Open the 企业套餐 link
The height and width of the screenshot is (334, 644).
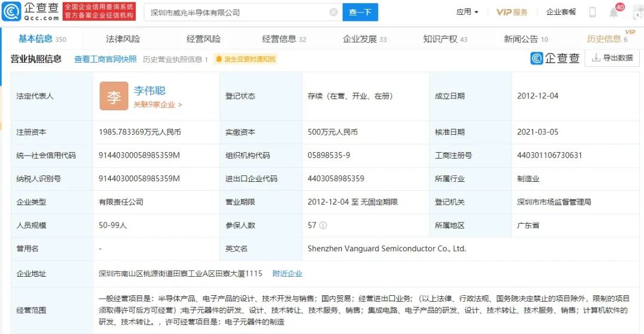point(561,12)
